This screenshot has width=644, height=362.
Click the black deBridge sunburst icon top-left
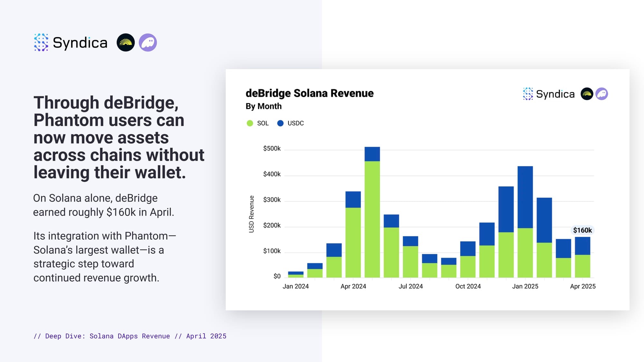(126, 42)
